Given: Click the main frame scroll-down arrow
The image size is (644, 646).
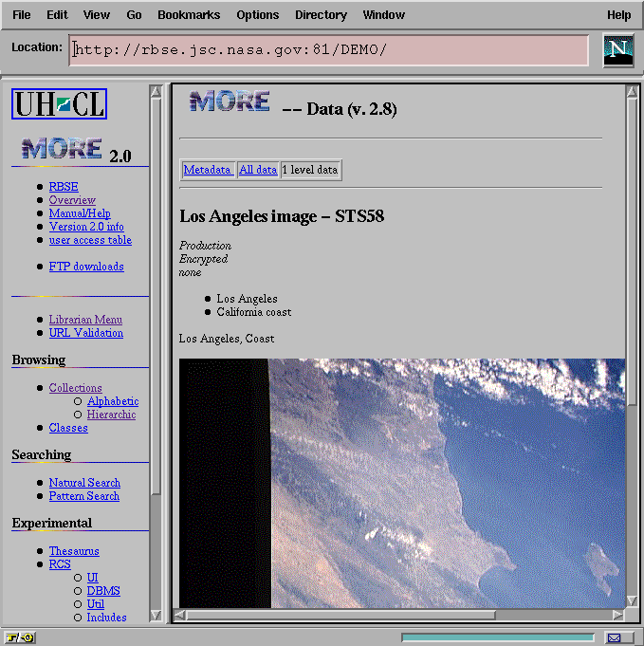Looking at the screenshot, I should (x=632, y=600).
